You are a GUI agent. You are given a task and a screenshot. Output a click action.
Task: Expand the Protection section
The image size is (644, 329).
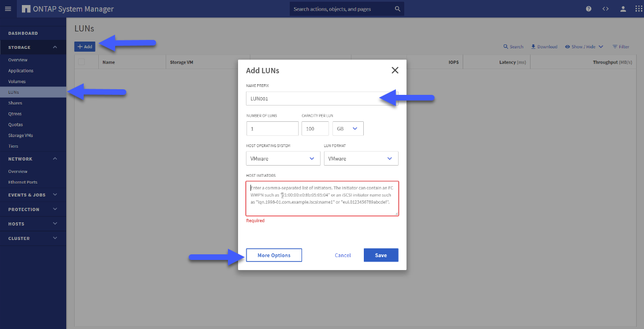coord(33,209)
